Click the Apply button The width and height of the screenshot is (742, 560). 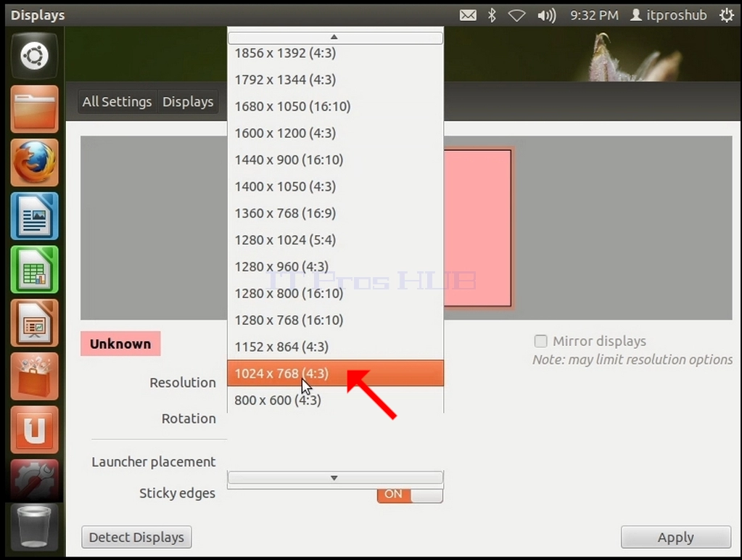point(676,538)
